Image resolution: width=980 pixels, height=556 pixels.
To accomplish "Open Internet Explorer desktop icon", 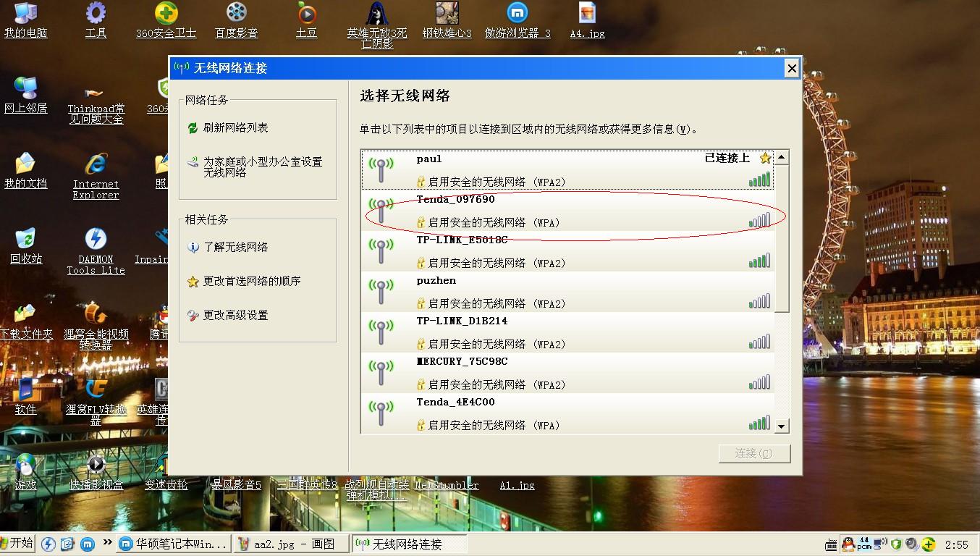I will pos(96,176).
